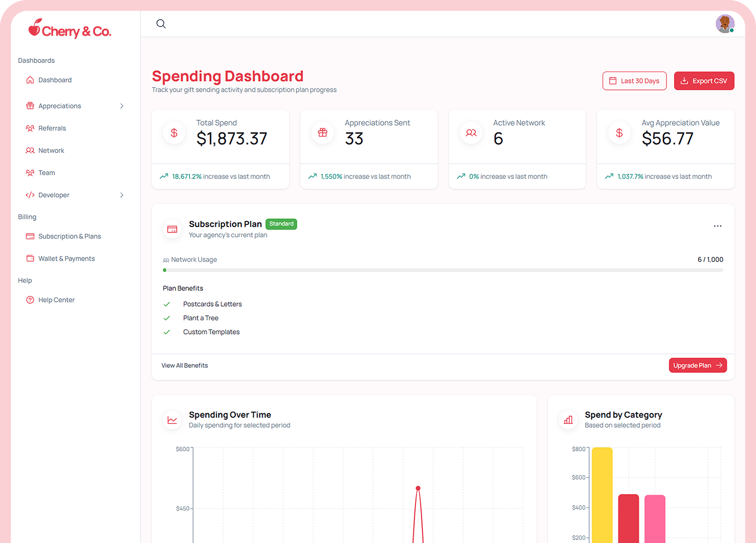Screen dimensions: 756x543
Task: Click the pink bar in Spend by Category
Action: (655, 519)
